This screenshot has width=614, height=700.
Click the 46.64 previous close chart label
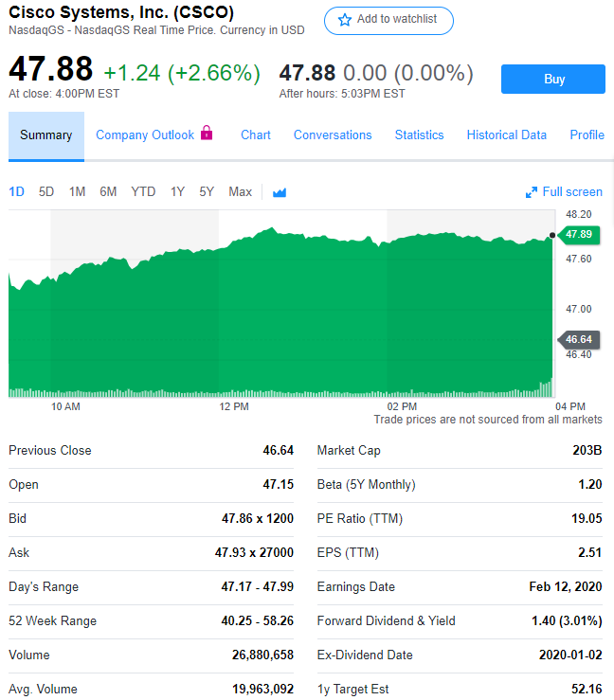point(578,339)
